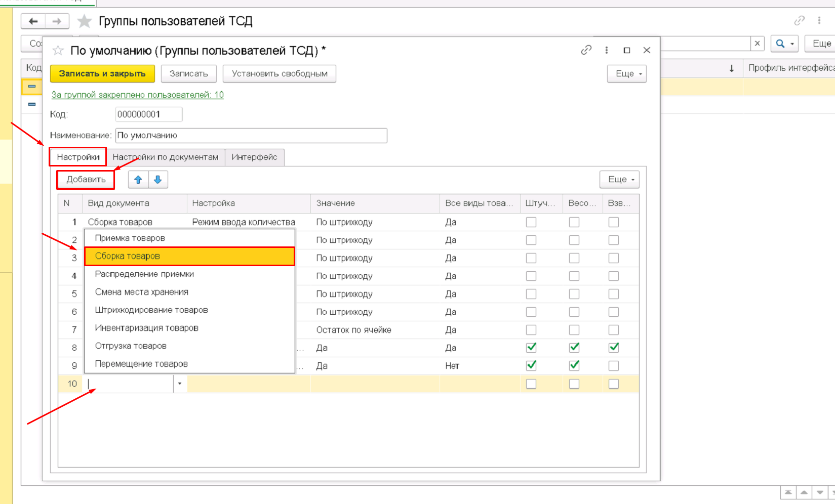Image resolution: width=835 pixels, height=504 pixels.
Task: Copy link icon in dialog header
Action: click(x=586, y=50)
